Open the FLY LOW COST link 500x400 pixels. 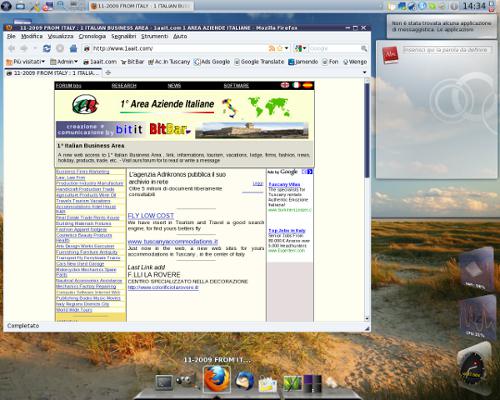(x=151, y=216)
